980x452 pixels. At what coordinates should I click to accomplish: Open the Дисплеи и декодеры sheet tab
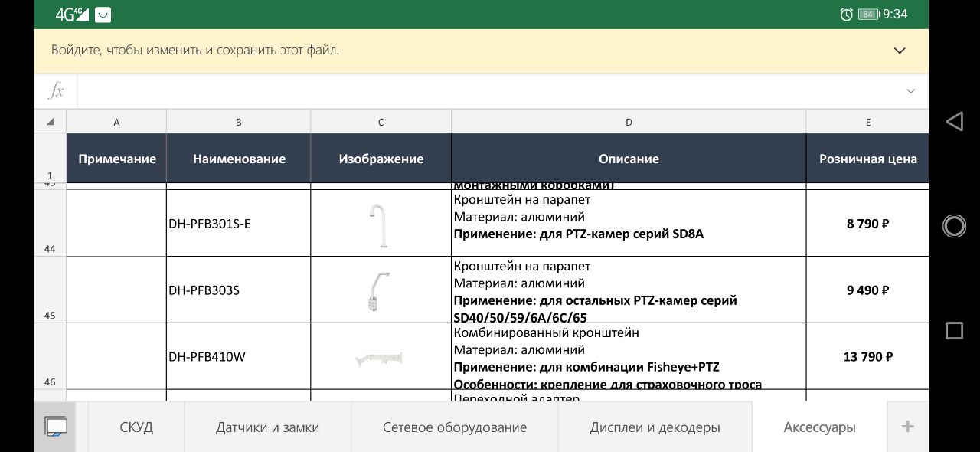[655, 427]
